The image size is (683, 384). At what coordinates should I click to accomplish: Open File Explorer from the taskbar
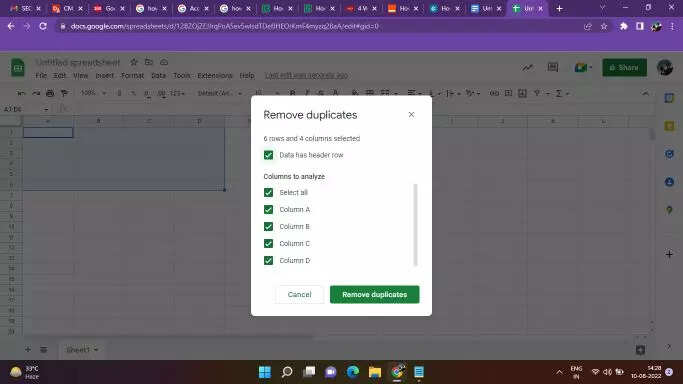point(375,372)
